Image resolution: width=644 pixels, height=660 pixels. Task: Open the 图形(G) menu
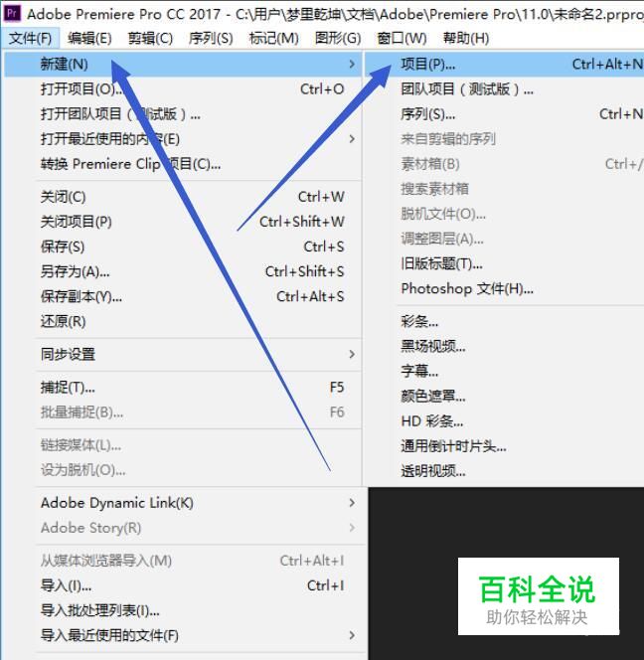pyautogui.click(x=338, y=39)
